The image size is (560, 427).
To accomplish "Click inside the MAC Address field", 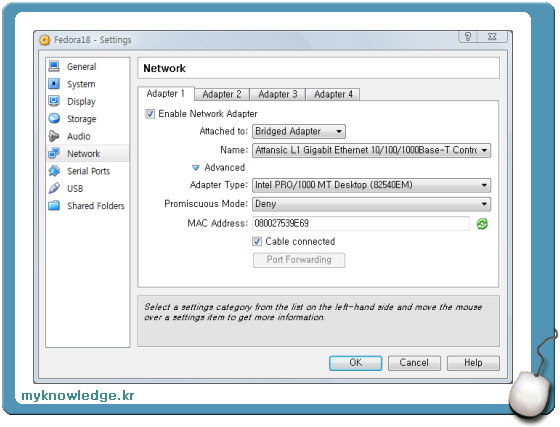I will tap(361, 223).
